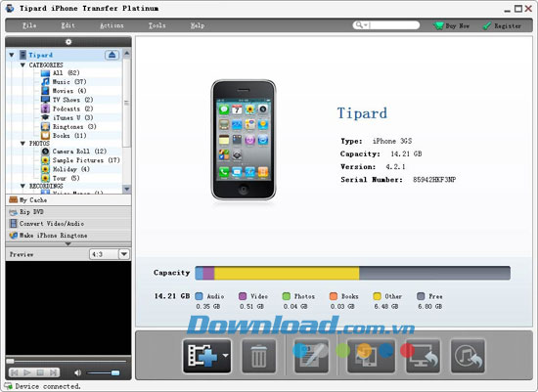
Task: Click the Books orange legend swatch
Action: tap(334, 296)
